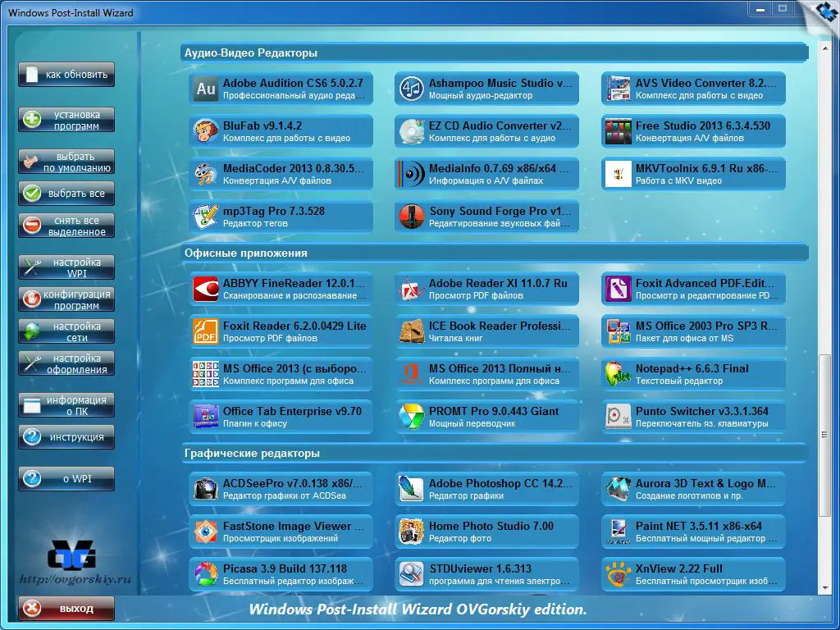Open 'настройка WPI' settings

[66, 267]
